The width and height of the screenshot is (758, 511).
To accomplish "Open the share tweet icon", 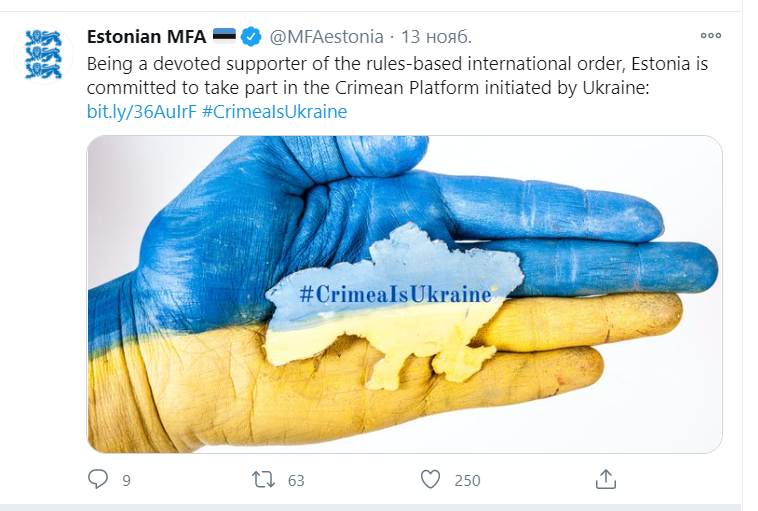I will tap(605, 479).
